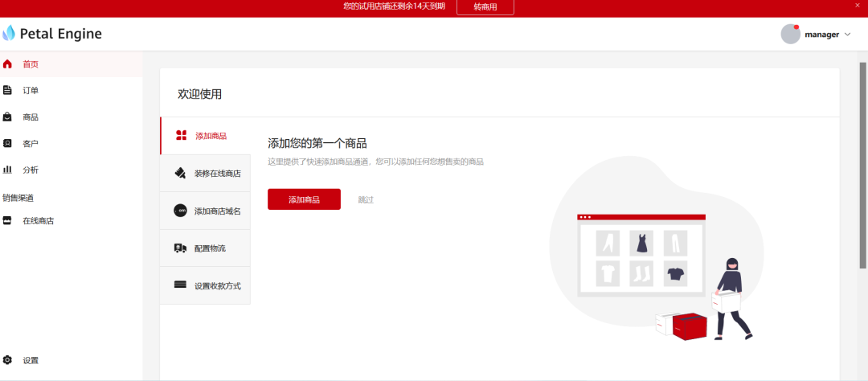Click the 欢迎使用 heading

coord(200,94)
